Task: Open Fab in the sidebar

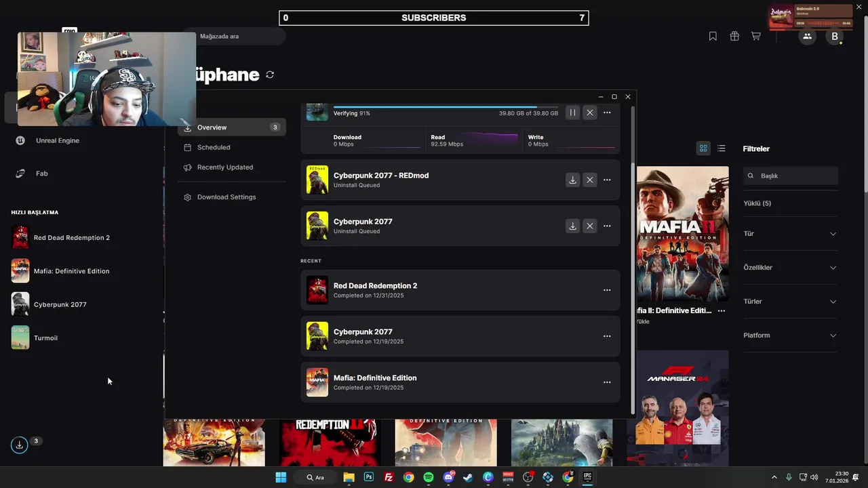Action: point(42,174)
